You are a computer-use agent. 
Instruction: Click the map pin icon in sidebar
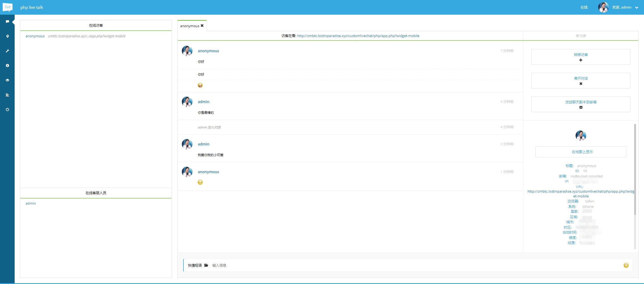(x=7, y=36)
